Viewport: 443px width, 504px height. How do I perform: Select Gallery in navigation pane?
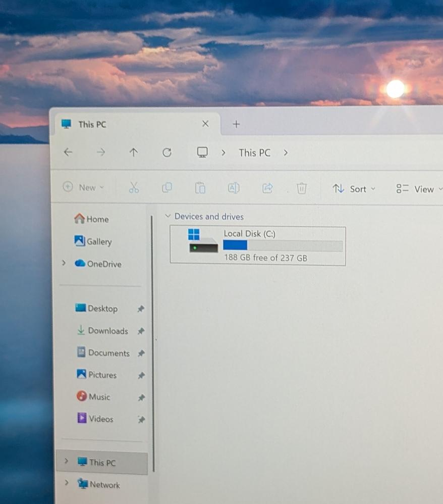pyautogui.click(x=99, y=241)
